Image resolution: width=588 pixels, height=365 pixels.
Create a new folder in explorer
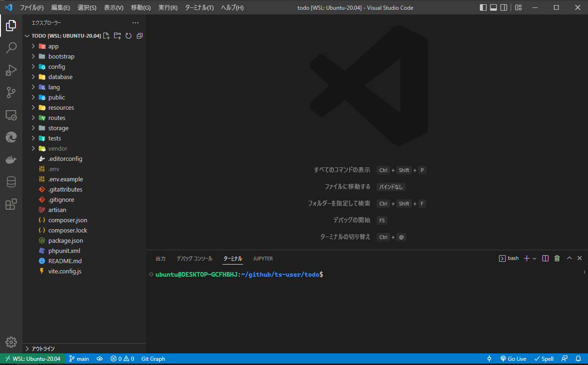117,36
